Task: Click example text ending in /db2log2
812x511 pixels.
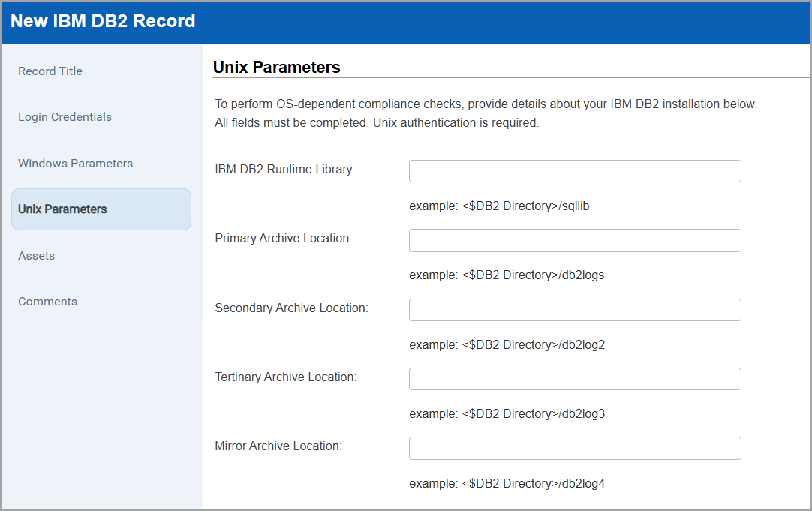Action: (x=507, y=345)
